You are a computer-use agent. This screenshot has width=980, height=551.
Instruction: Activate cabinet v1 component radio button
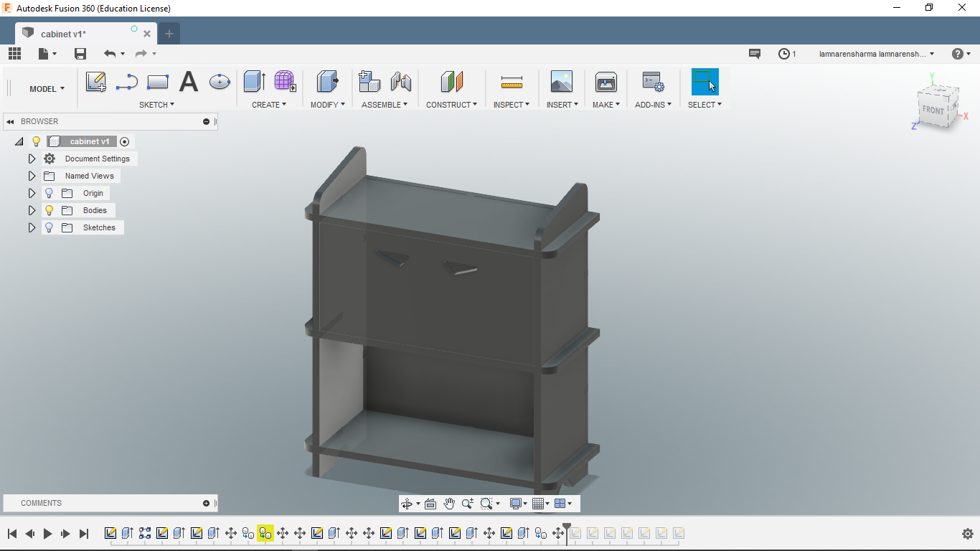tap(125, 142)
